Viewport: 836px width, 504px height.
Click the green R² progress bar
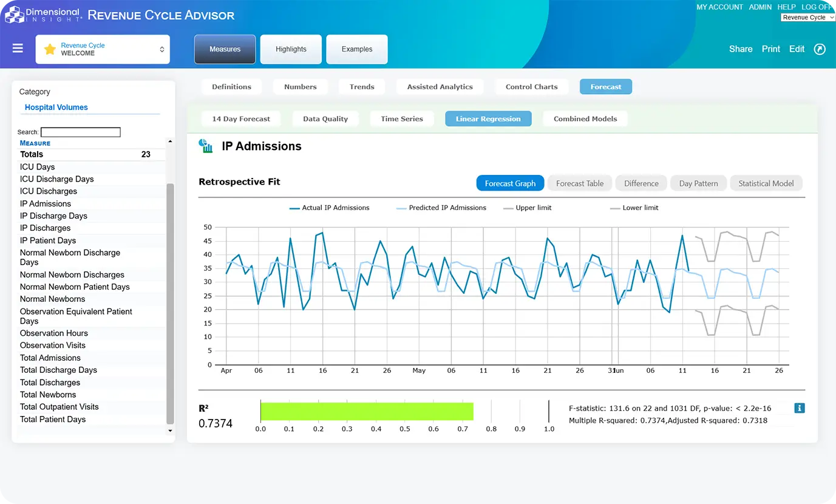point(366,411)
